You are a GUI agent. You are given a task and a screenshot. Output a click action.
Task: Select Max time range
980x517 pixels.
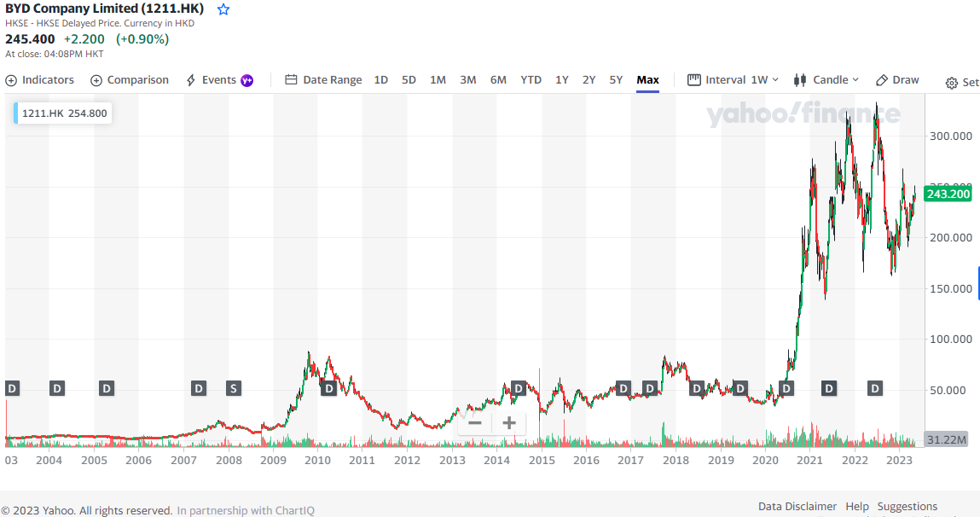tap(647, 80)
